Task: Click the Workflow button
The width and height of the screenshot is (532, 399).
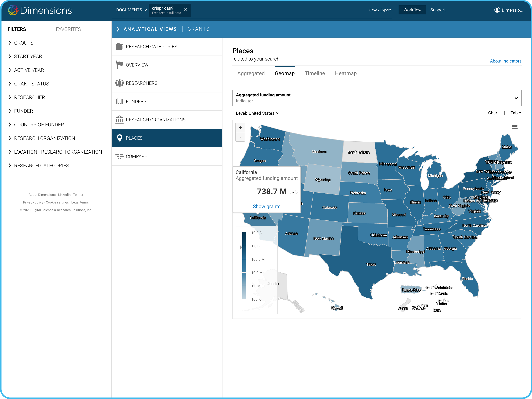Action: point(412,10)
